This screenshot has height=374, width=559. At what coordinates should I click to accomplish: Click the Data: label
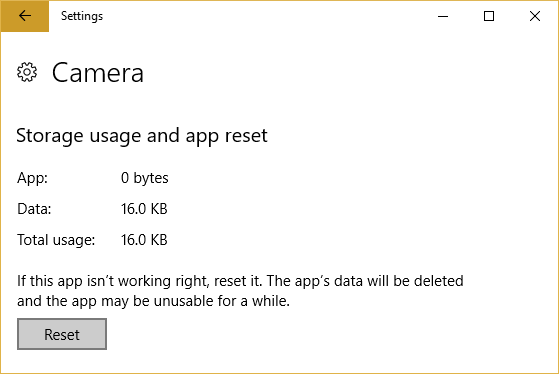click(x=34, y=209)
